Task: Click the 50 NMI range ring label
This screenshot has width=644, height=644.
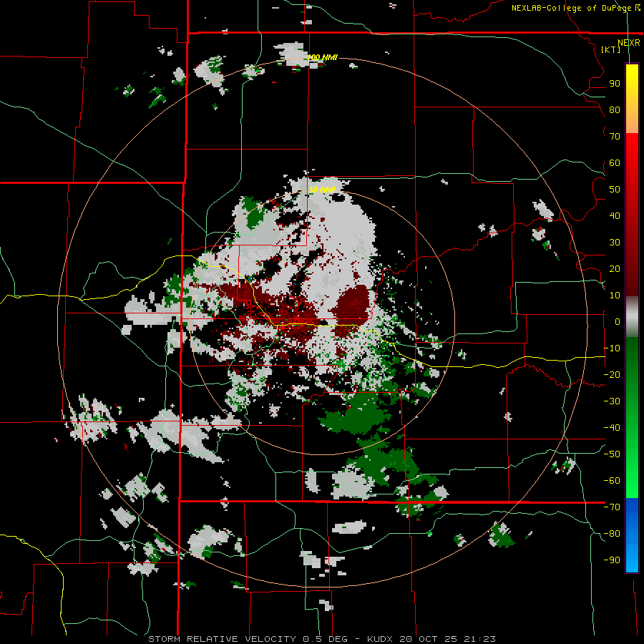Action: (323, 190)
